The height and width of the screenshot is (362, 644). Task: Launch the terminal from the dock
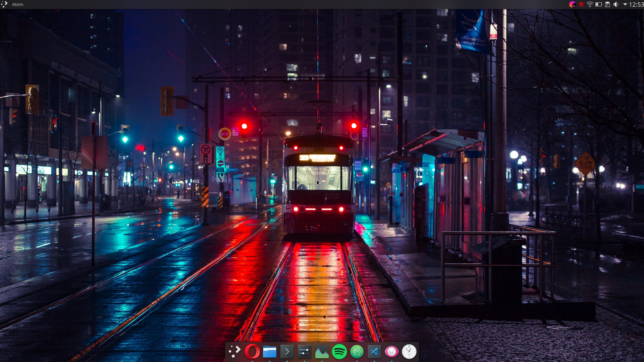(x=287, y=352)
